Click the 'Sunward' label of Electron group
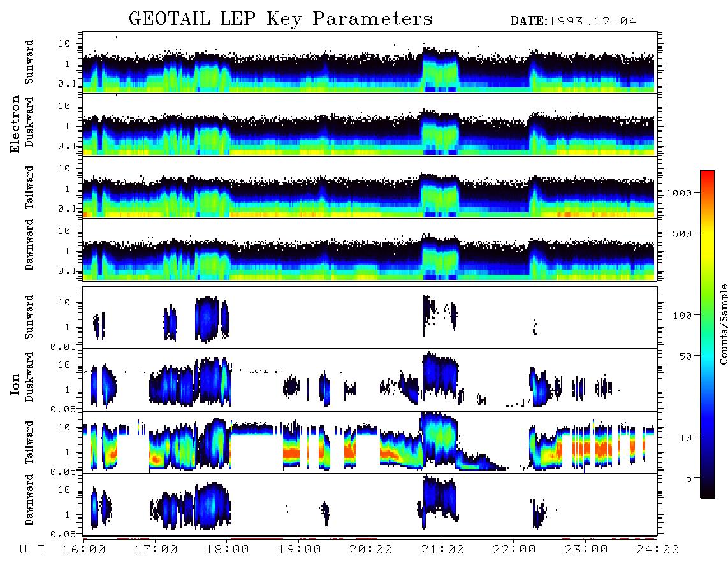 (x=29, y=62)
